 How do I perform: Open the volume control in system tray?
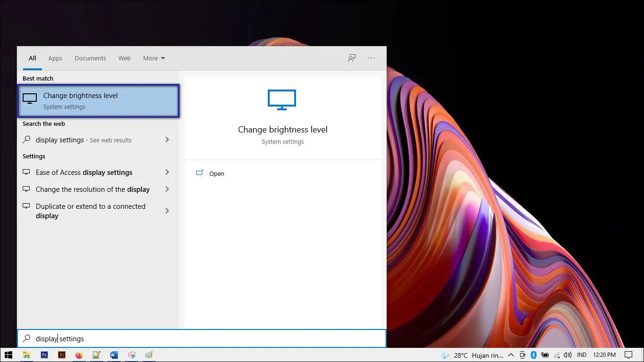(567, 355)
